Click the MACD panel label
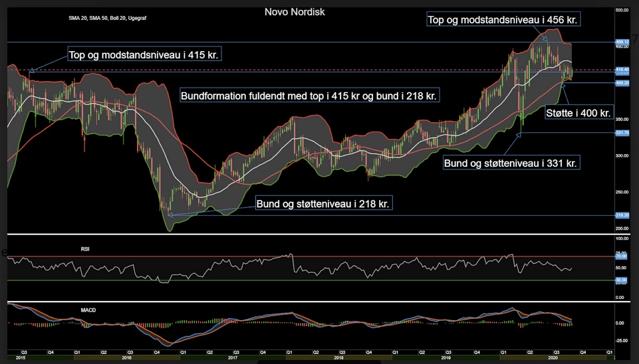Image resolution: width=639 pixels, height=364 pixels. pyautogui.click(x=88, y=310)
